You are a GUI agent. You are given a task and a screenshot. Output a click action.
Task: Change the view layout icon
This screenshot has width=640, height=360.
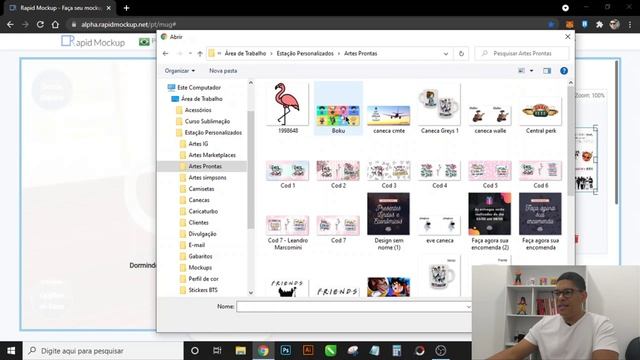pos(521,71)
